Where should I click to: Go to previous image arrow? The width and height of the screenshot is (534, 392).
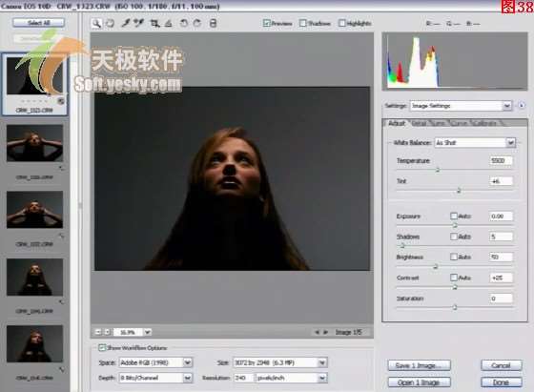click(317, 332)
